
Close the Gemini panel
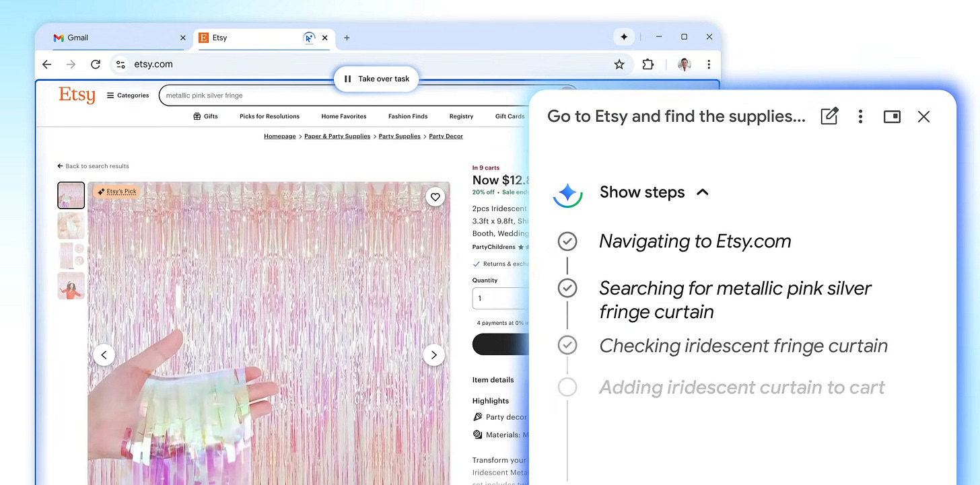[923, 116]
